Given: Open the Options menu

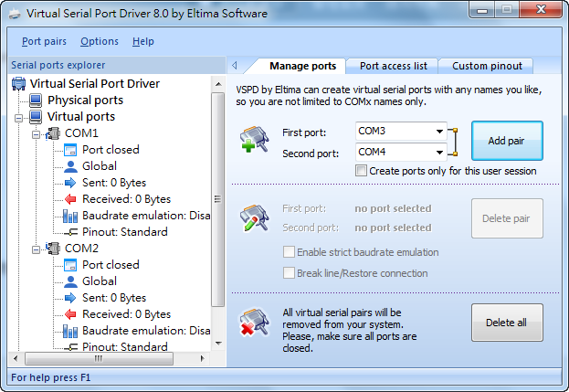Looking at the screenshot, I should [x=100, y=41].
